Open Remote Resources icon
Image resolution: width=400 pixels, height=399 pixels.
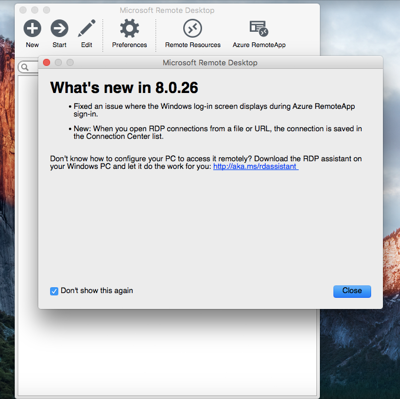point(193,28)
